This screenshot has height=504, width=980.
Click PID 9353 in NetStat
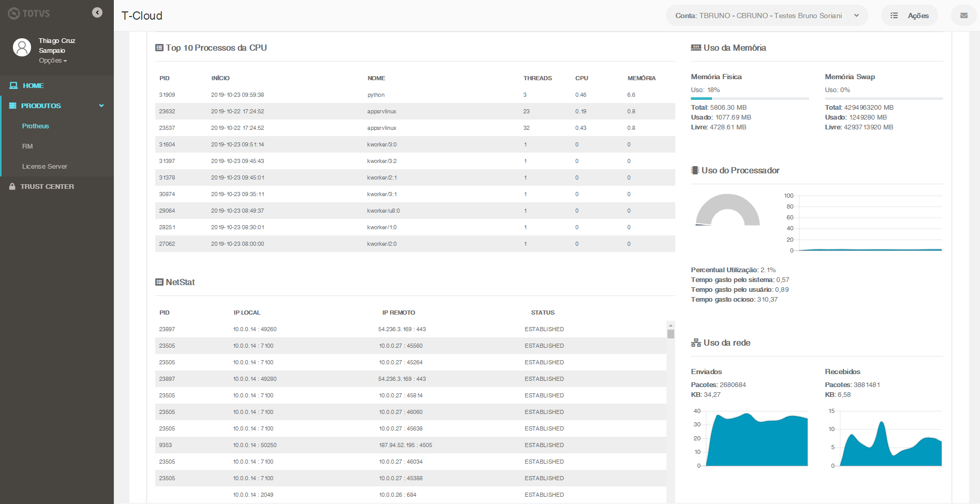click(x=166, y=445)
